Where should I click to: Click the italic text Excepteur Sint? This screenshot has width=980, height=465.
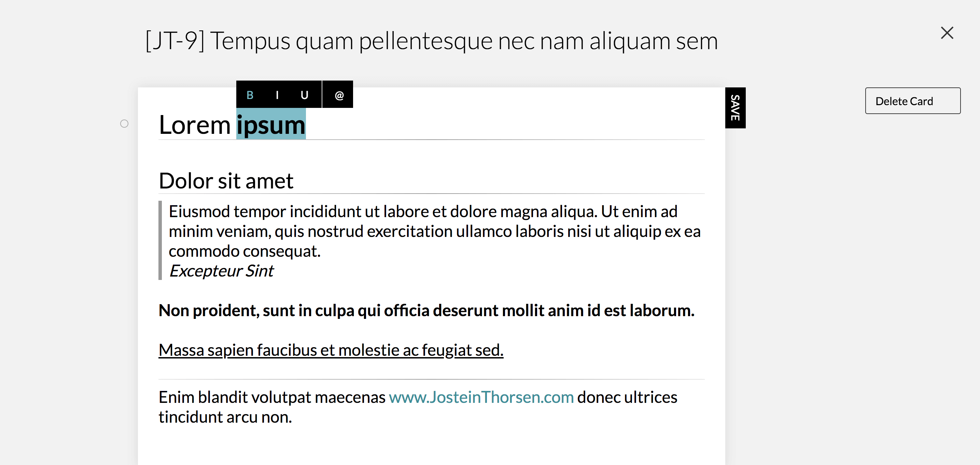click(x=221, y=271)
